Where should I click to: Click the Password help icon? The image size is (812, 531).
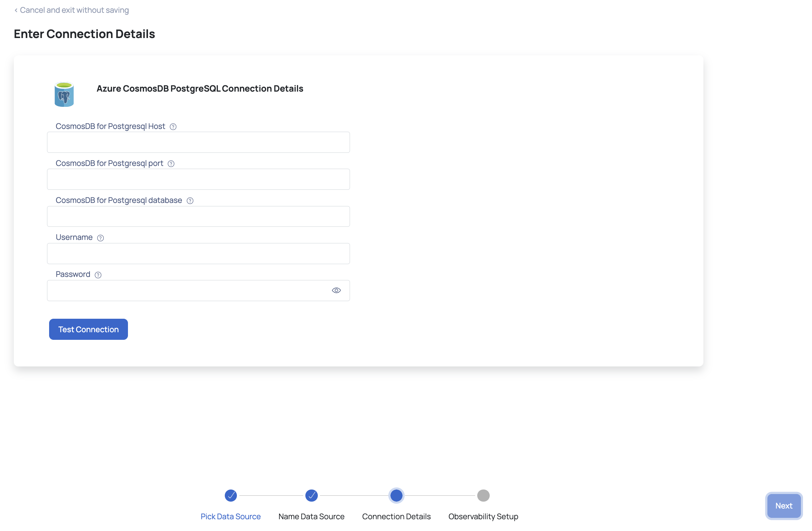point(98,275)
